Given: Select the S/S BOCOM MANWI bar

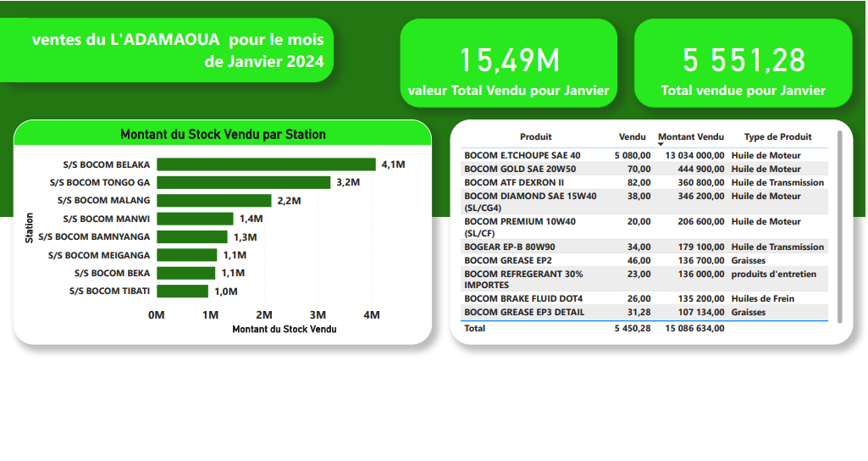Looking at the screenshot, I should 195,219.
